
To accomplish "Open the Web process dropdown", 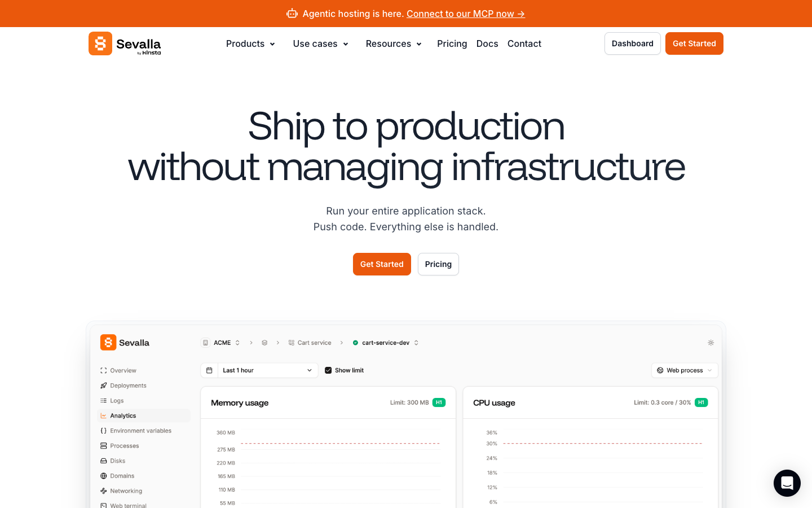I will coord(685,370).
